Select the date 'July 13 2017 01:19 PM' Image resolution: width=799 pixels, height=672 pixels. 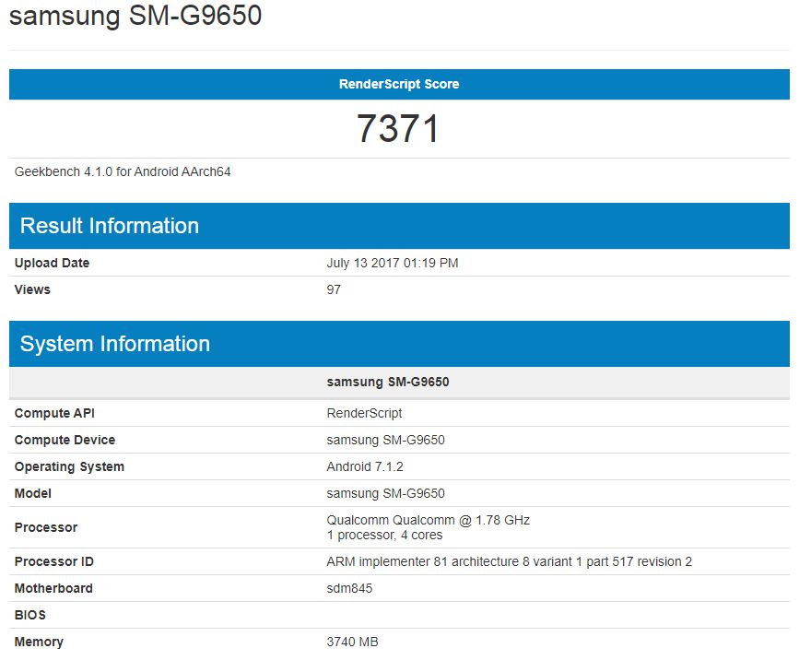(x=393, y=263)
